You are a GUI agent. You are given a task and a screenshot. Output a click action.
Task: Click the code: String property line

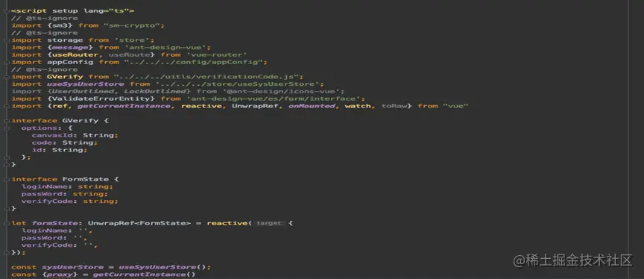(65, 142)
